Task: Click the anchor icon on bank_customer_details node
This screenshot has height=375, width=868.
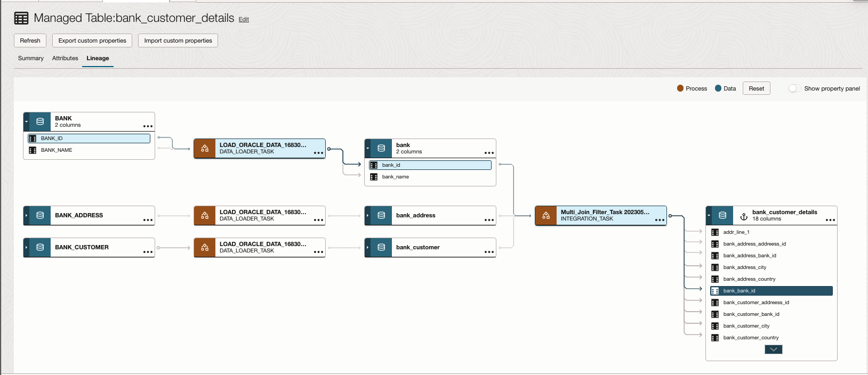Action: (x=744, y=217)
